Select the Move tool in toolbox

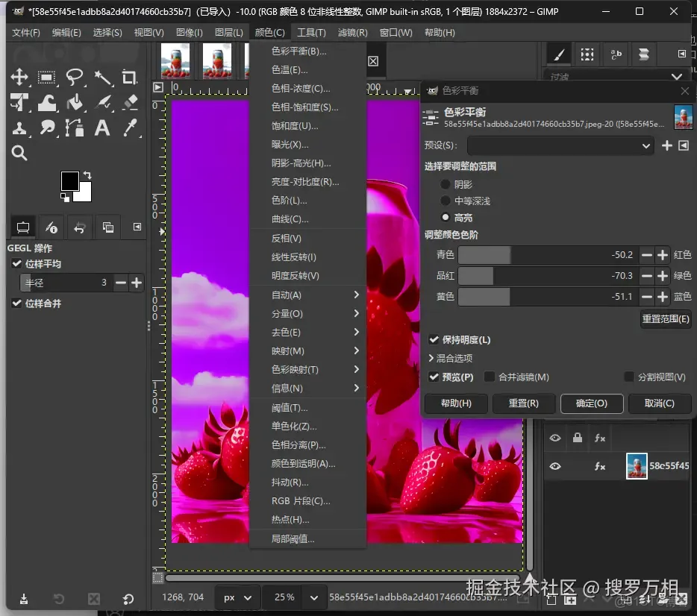pos(19,78)
